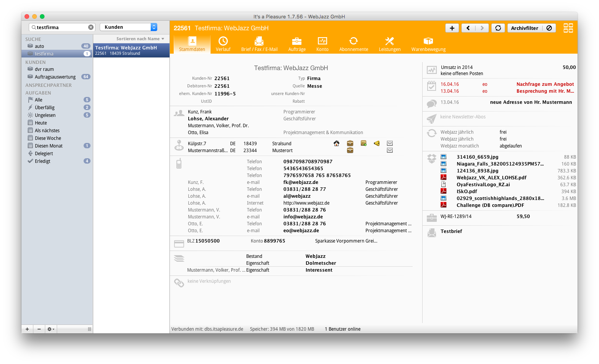This screenshot has width=599, height=364.
Task: Switch to grid layout view icon
Action: pyautogui.click(x=568, y=28)
